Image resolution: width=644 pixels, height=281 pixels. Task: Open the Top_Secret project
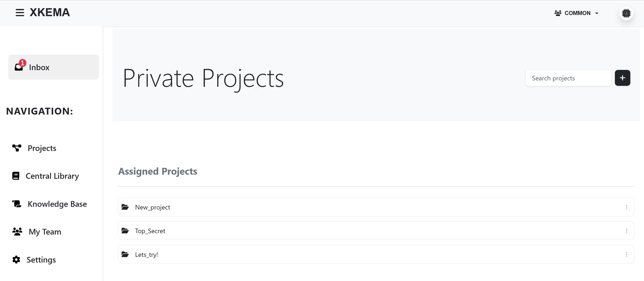pyautogui.click(x=150, y=231)
